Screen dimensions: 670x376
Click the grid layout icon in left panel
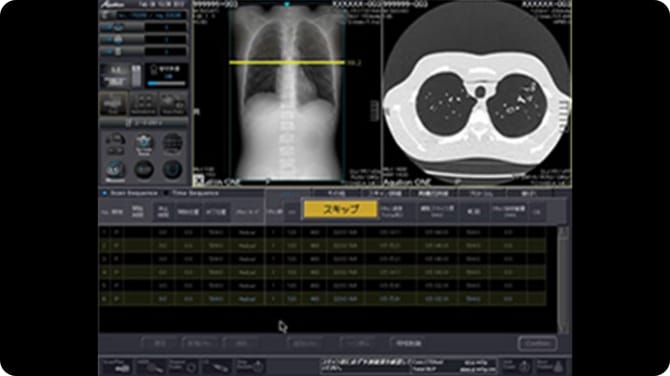[x=143, y=104]
